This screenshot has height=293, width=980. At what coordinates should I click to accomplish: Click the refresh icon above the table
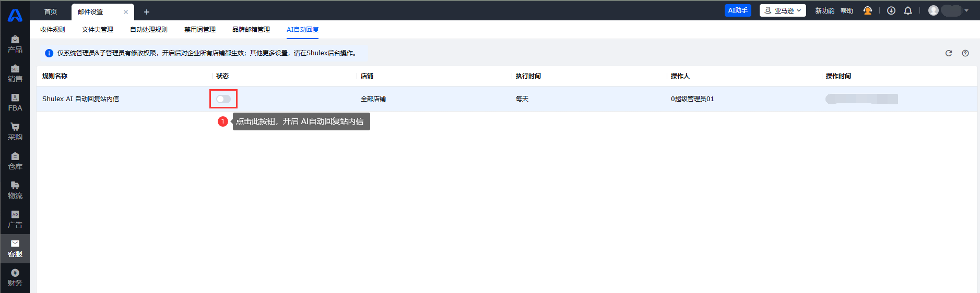tap(949, 53)
